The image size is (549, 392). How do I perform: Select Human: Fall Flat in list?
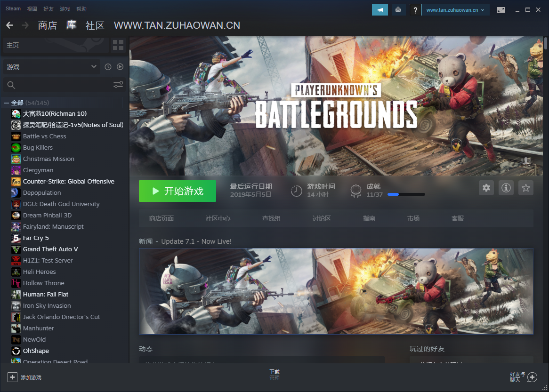pyautogui.click(x=46, y=294)
